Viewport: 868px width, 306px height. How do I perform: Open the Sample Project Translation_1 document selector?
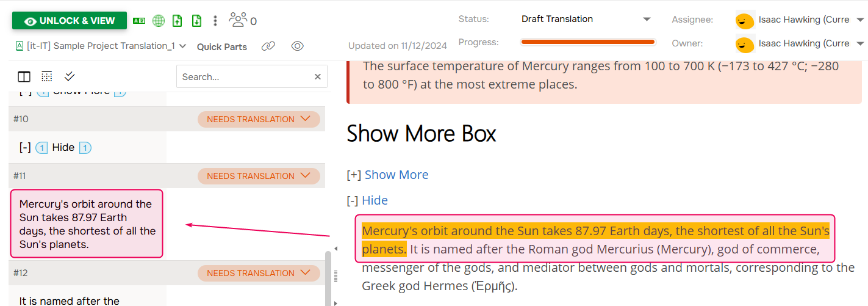pos(101,46)
